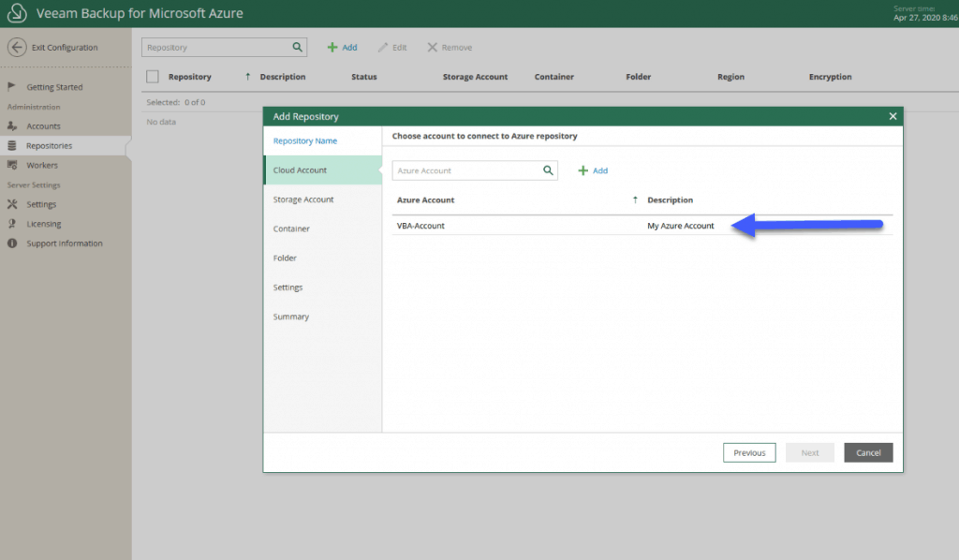Viewport: 959px width, 560px height.
Task: Click the Previous button
Action: pos(749,453)
